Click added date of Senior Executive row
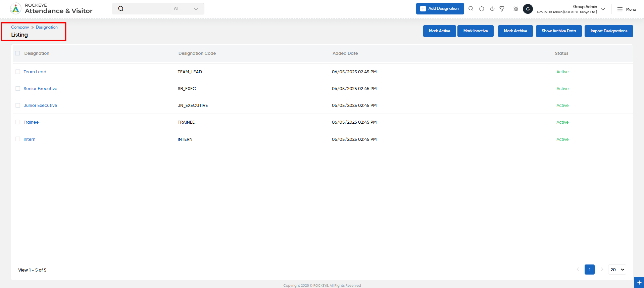 [x=354, y=88]
